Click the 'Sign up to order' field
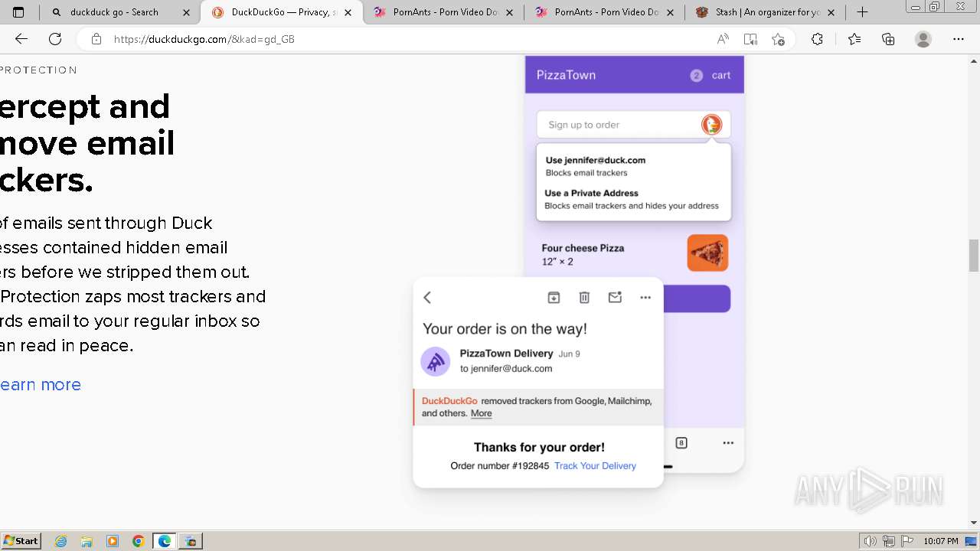The height and width of the screenshot is (551, 980). coord(634,125)
